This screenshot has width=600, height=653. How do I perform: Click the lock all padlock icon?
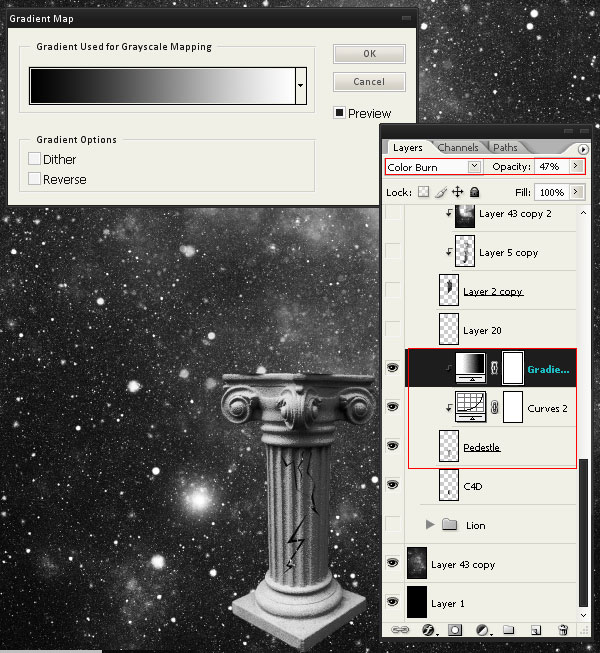click(475, 192)
